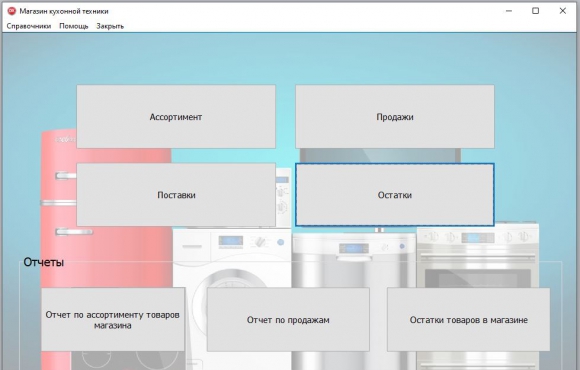Click the Отчеты group heading

point(44,262)
